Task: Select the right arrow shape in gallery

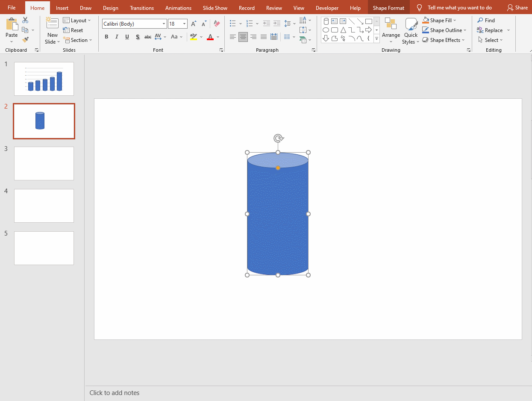Action: pyautogui.click(x=369, y=30)
